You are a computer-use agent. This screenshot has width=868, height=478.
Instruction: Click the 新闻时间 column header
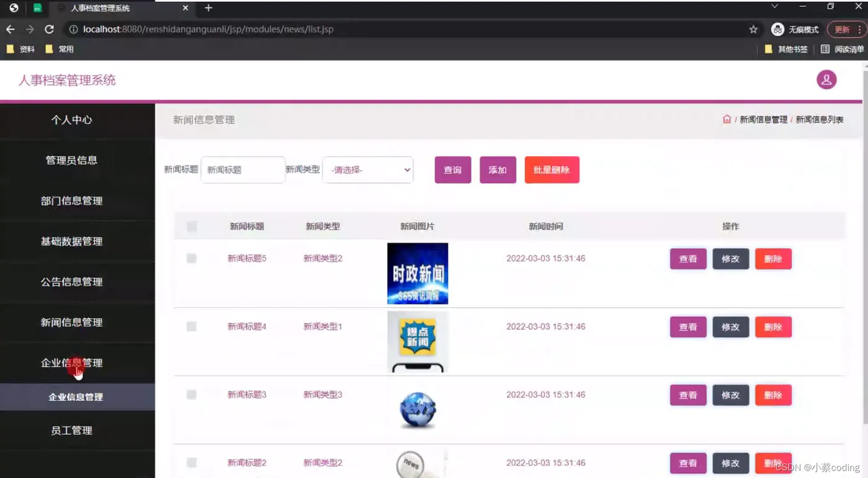tap(546, 227)
